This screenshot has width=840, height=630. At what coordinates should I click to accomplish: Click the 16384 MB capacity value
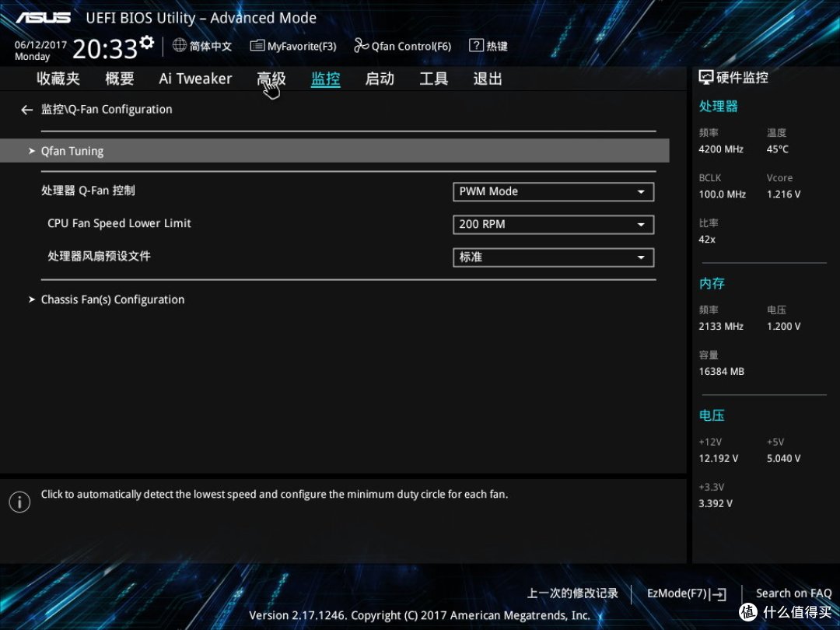pos(721,371)
